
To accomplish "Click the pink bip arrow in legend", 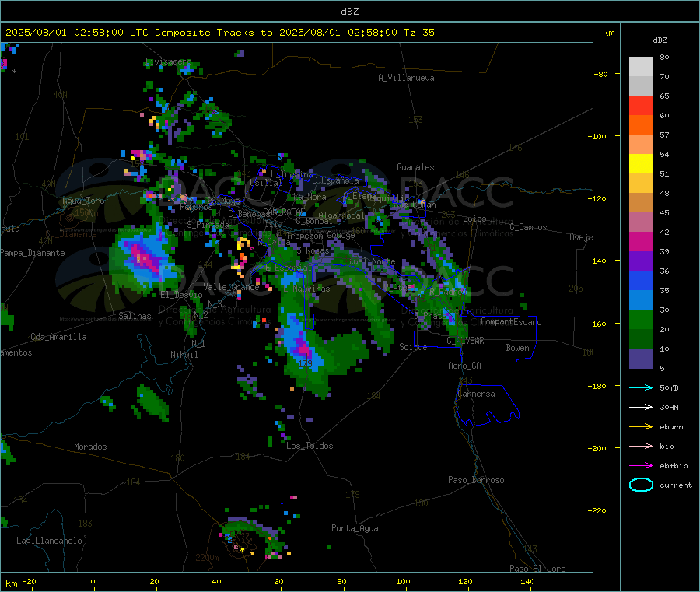I will (641, 446).
